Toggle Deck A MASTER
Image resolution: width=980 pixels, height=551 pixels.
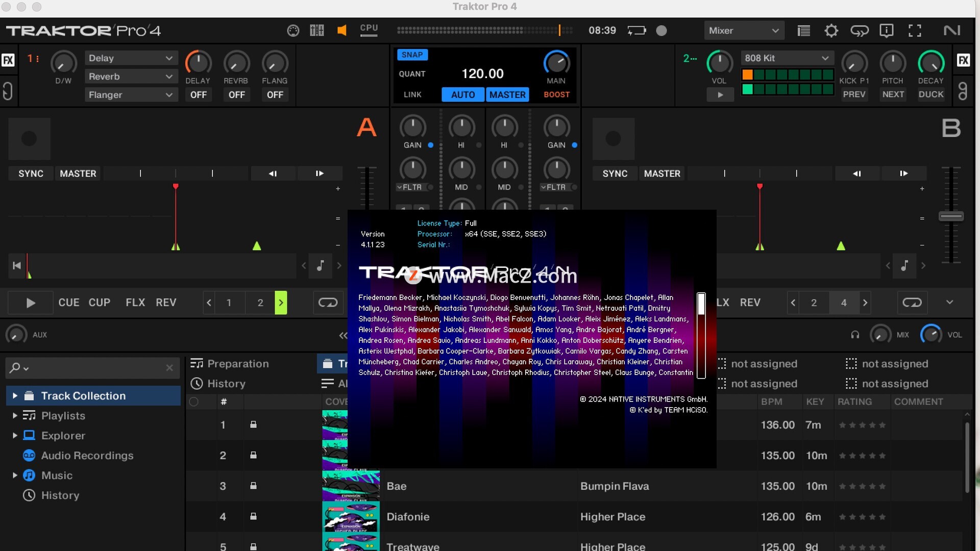(x=78, y=173)
